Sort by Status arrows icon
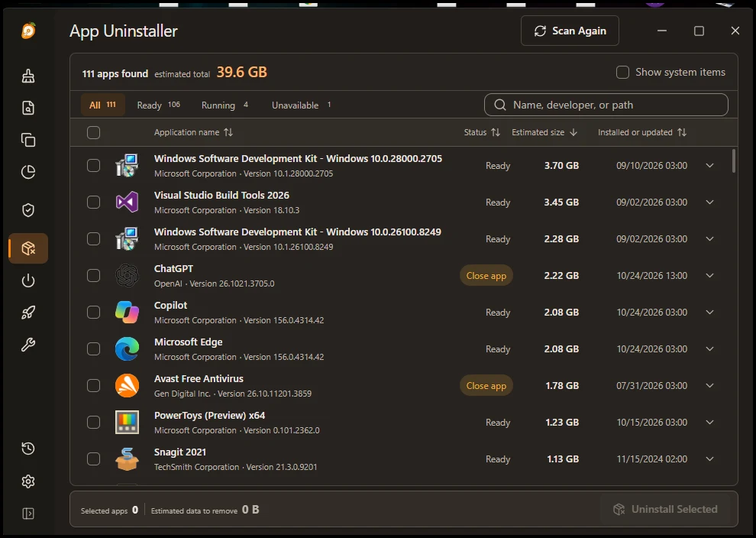Viewport: 756px width, 538px height. coord(496,132)
